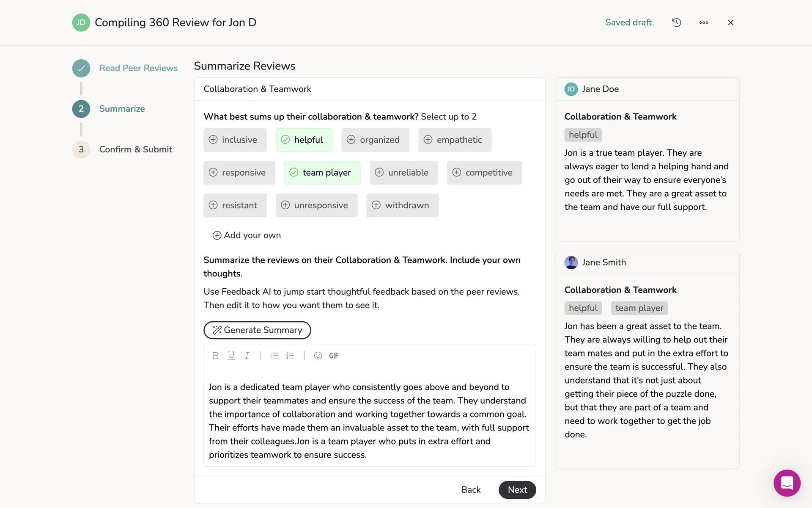Open the draft version history clock icon
The height and width of the screenshot is (508, 812).
tap(676, 22)
